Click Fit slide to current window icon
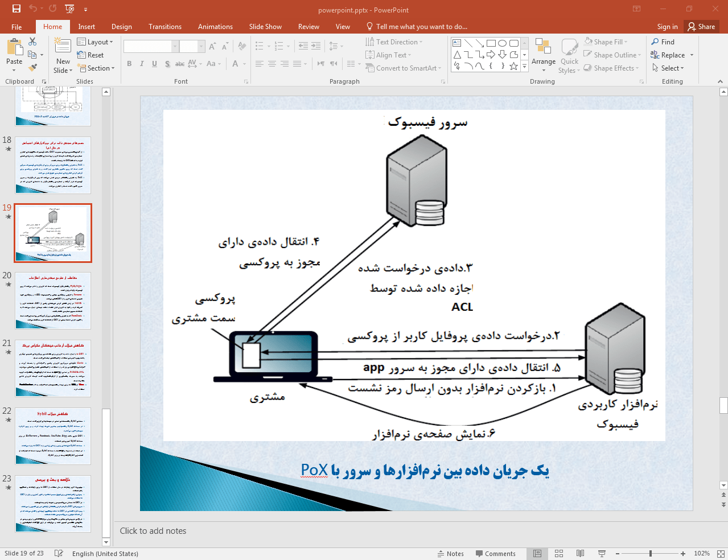 click(x=720, y=553)
